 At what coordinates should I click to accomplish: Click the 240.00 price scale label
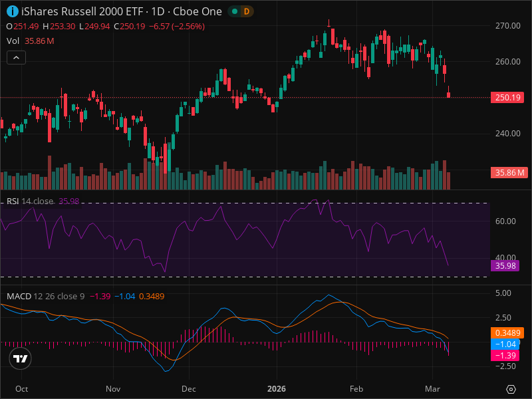(x=507, y=134)
